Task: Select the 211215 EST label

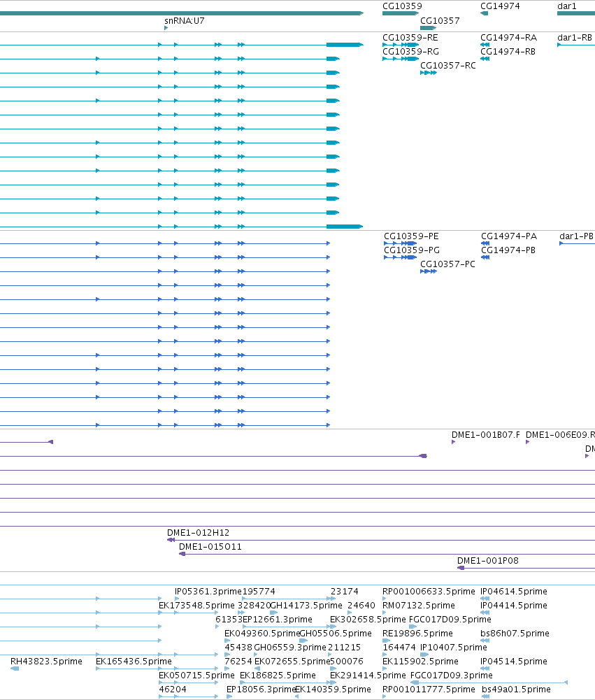Action: click(344, 648)
